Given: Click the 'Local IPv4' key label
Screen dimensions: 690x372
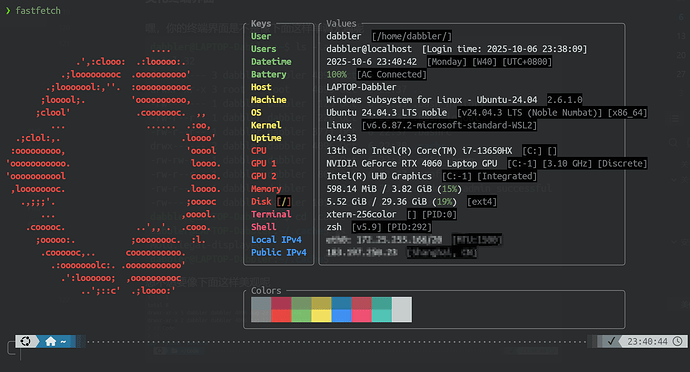Looking at the screenshot, I should click(x=276, y=240).
